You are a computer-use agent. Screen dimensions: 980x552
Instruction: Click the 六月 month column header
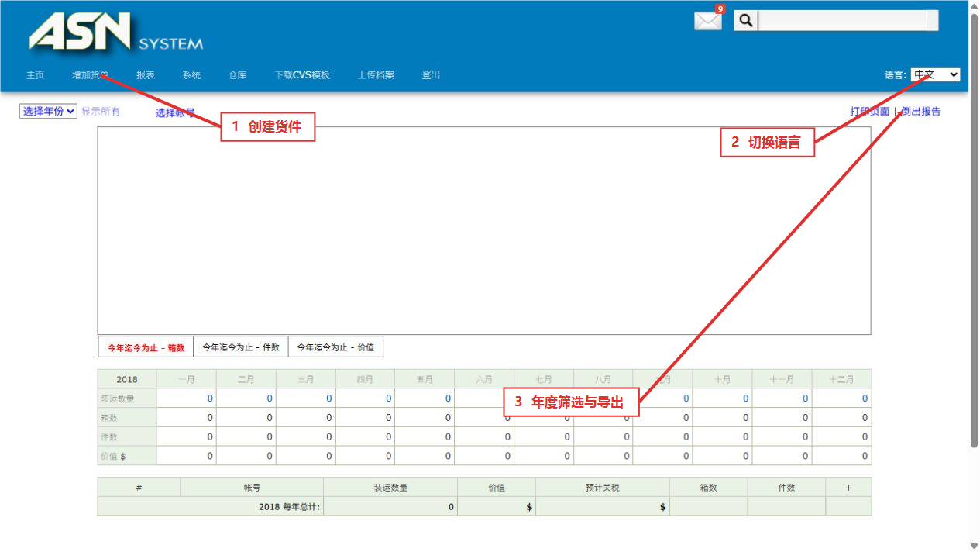tap(484, 380)
